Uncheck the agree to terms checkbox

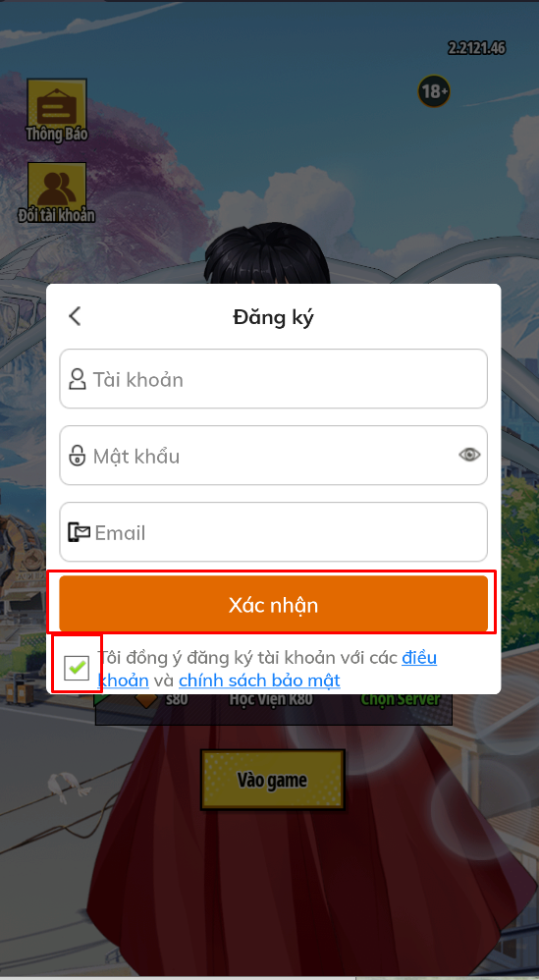click(x=77, y=668)
